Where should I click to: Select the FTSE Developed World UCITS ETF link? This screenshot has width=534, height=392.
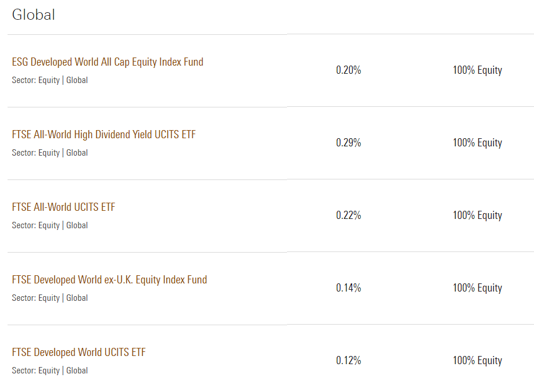click(x=78, y=353)
